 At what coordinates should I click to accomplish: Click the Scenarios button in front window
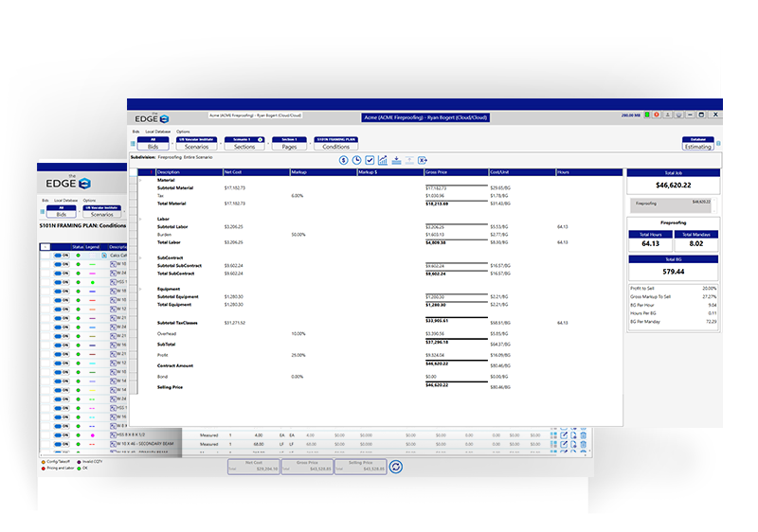(196, 143)
